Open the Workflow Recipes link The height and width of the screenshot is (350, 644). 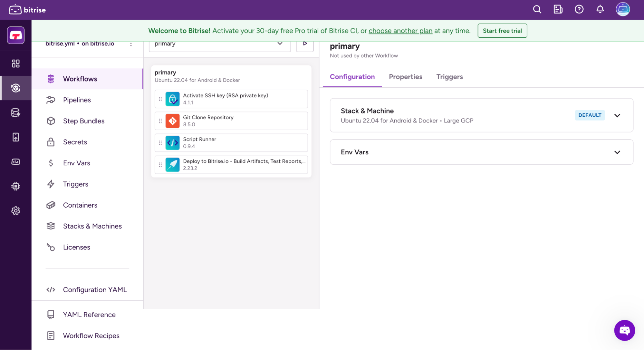point(87,335)
